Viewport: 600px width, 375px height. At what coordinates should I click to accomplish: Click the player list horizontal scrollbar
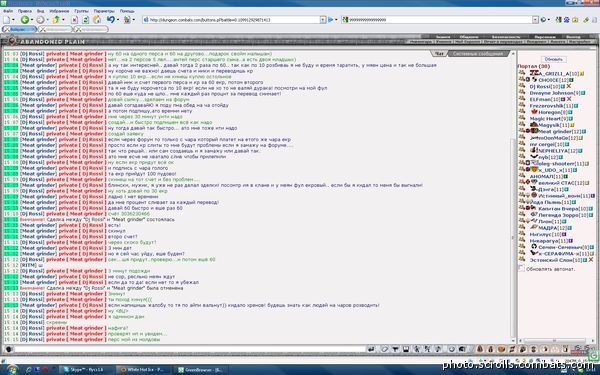(x=554, y=341)
